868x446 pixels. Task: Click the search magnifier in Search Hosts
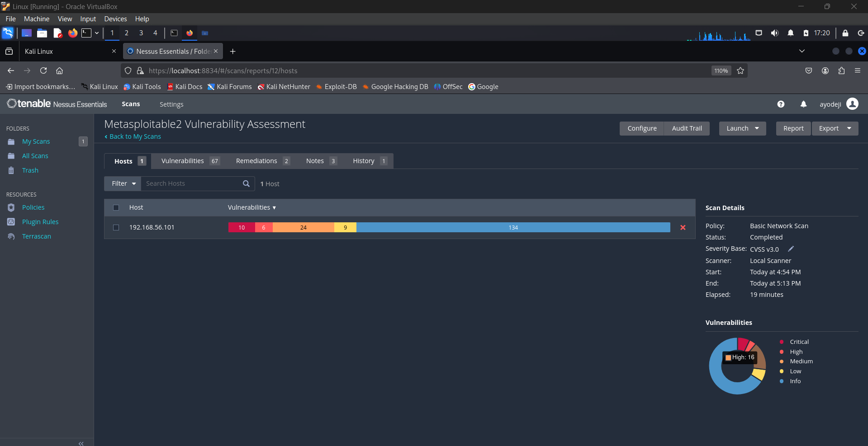click(x=246, y=183)
